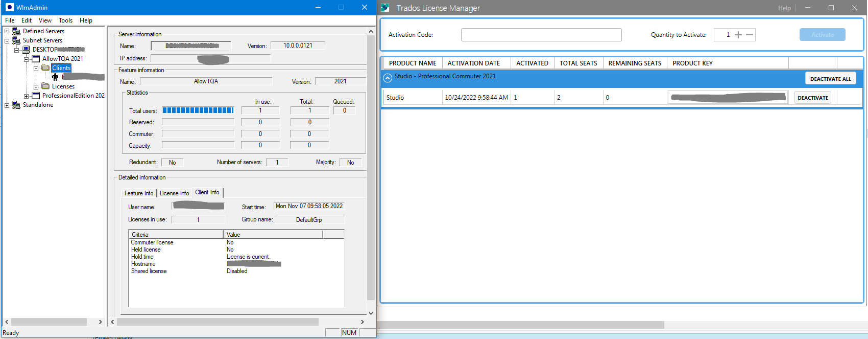Switch to the License Info tab
The width and height of the screenshot is (868, 339).
pos(174,193)
